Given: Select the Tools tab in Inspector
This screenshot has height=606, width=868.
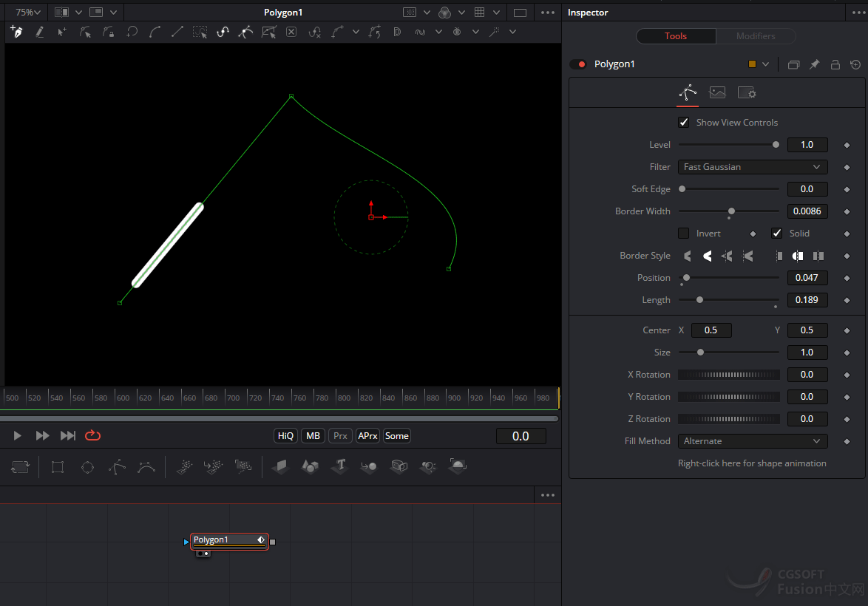Looking at the screenshot, I should [x=675, y=36].
